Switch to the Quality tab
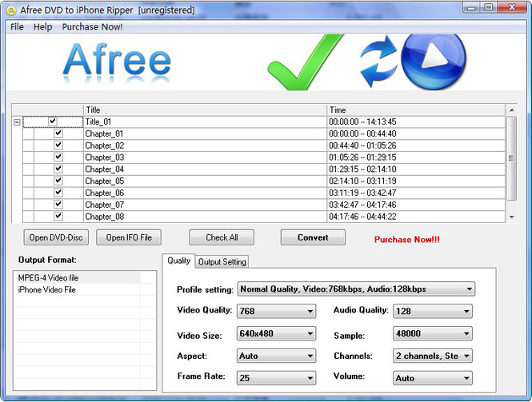 (x=178, y=261)
